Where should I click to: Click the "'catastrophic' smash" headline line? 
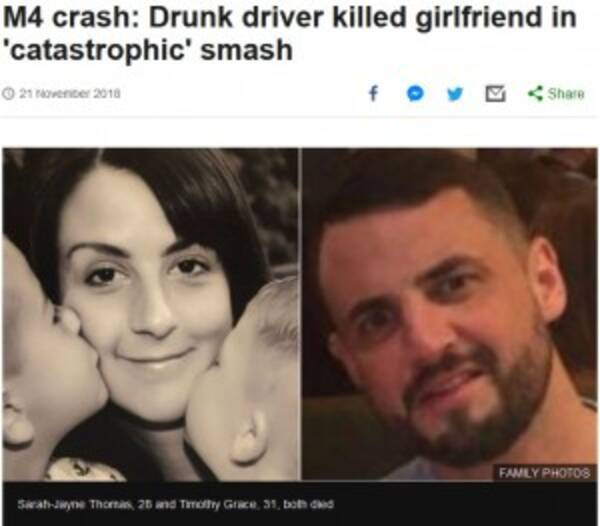[x=148, y=50]
